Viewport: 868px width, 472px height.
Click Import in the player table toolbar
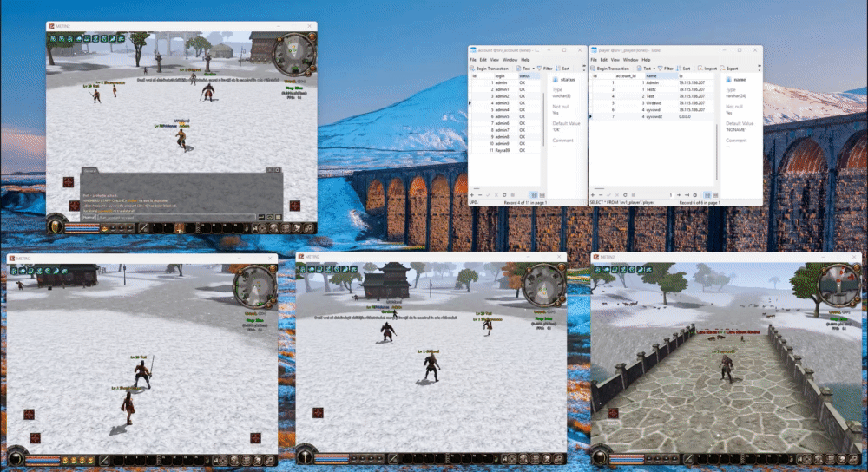click(x=707, y=69)
